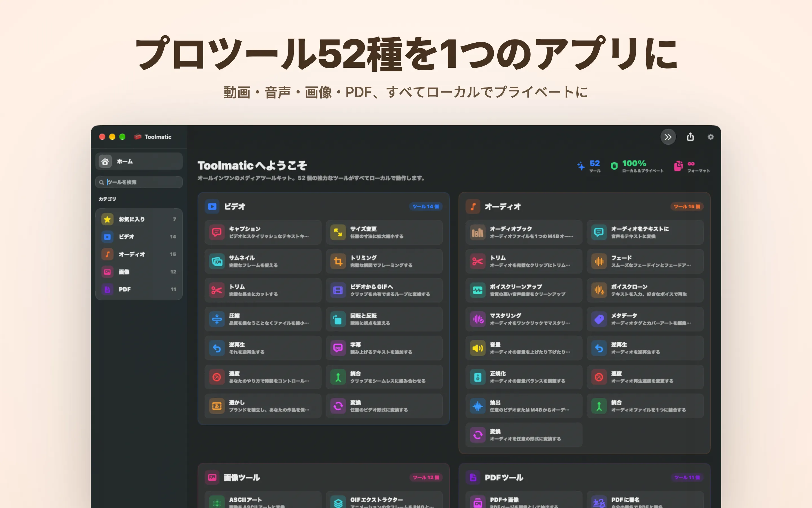Image resolution: width=812 pixels, height=508 pixels.
Task: Select the PDF category in sidebar
Action: pyautogui.click(x=139, y=289)
